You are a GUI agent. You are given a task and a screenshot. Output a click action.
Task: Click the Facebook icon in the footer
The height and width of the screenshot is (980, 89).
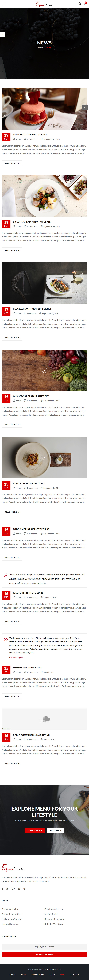point(3,889)
